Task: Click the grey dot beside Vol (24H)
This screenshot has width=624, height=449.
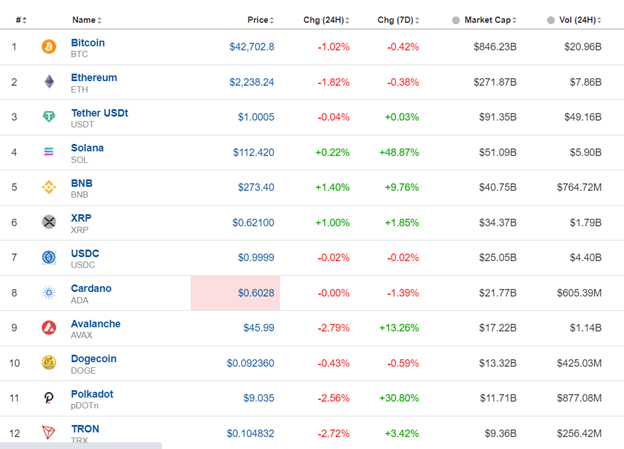Action: pos(551,20)
